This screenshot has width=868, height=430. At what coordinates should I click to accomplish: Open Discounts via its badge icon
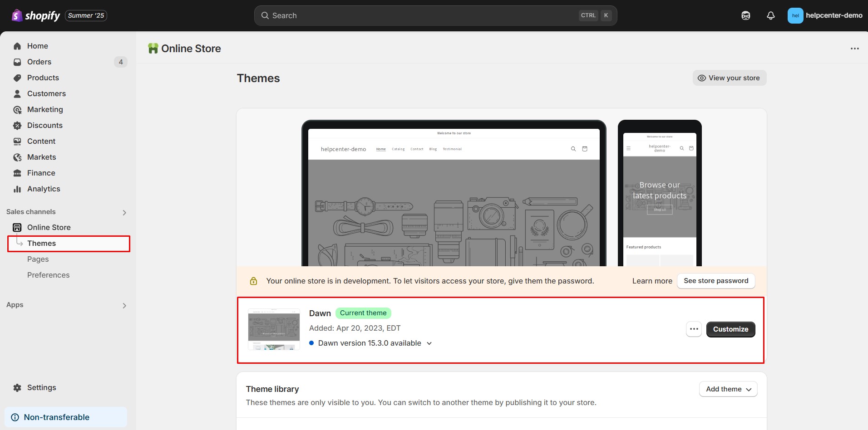(17, 126)
